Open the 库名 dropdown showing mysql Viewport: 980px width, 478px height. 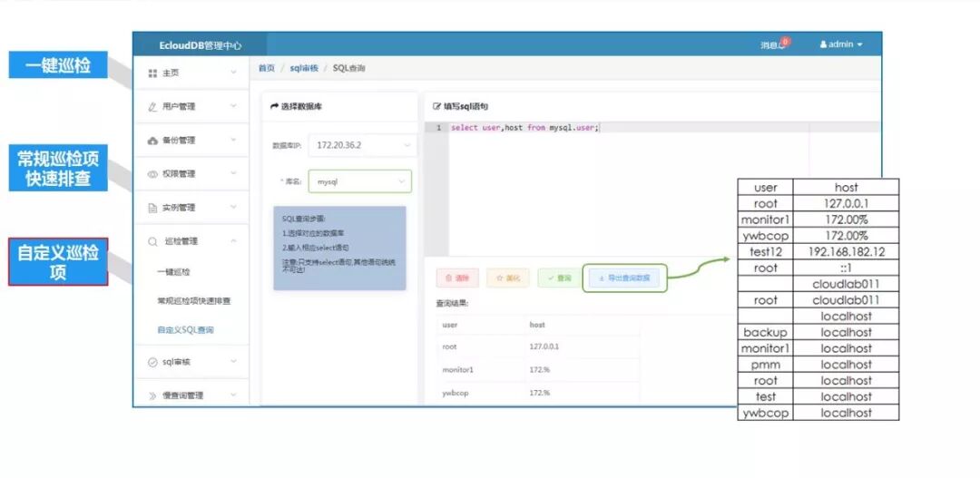click(360, 181)
